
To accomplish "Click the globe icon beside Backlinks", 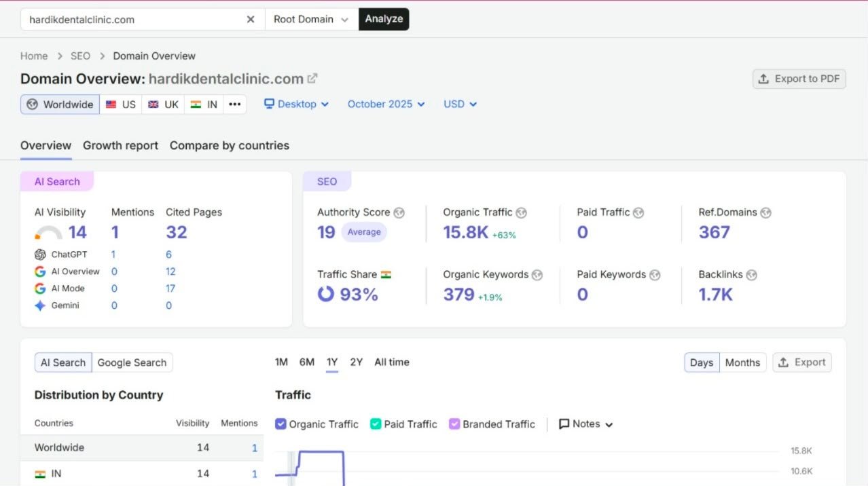I will tap(751, 275).
